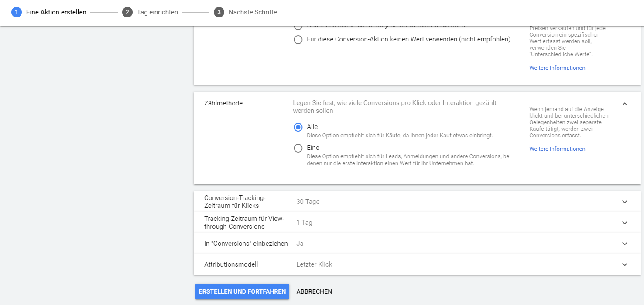Click step 2 circle icon
This screenshot has height=305, width=644.
127,12
